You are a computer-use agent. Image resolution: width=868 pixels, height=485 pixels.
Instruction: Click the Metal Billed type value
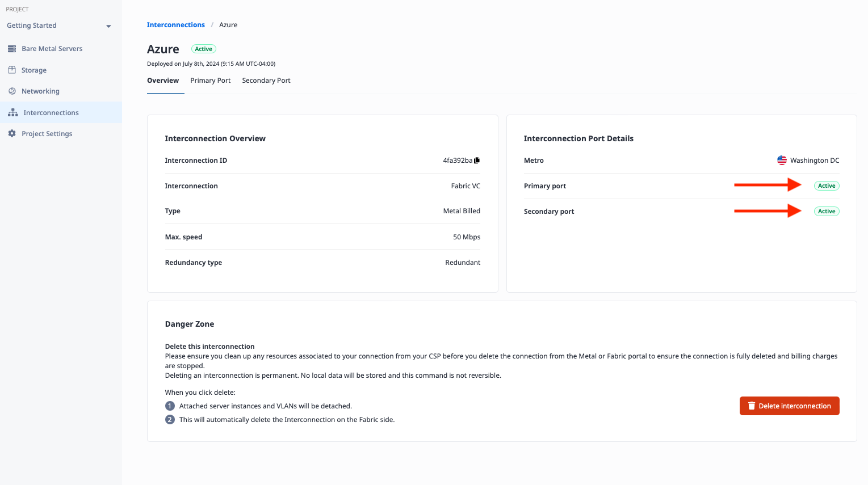coord(462,211)
